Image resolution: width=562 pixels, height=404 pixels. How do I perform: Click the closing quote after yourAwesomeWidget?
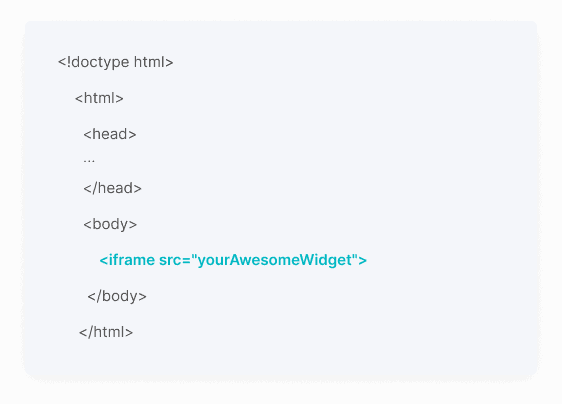click(355, 256)
